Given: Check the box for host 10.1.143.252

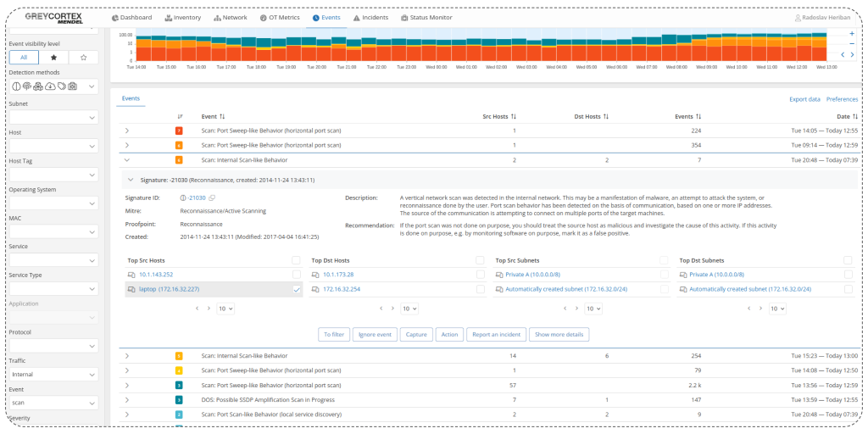Looking at the screenshot, I should 296,275.
